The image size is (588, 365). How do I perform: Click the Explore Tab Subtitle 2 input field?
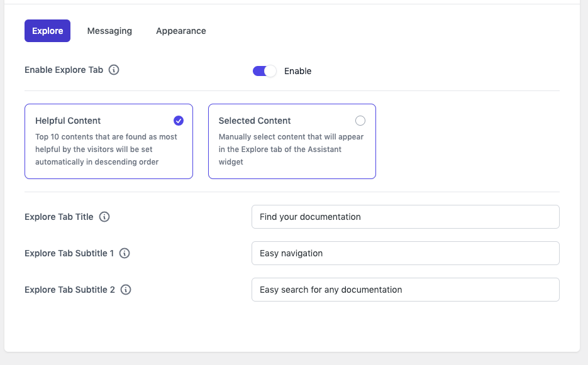coord(406,290)
